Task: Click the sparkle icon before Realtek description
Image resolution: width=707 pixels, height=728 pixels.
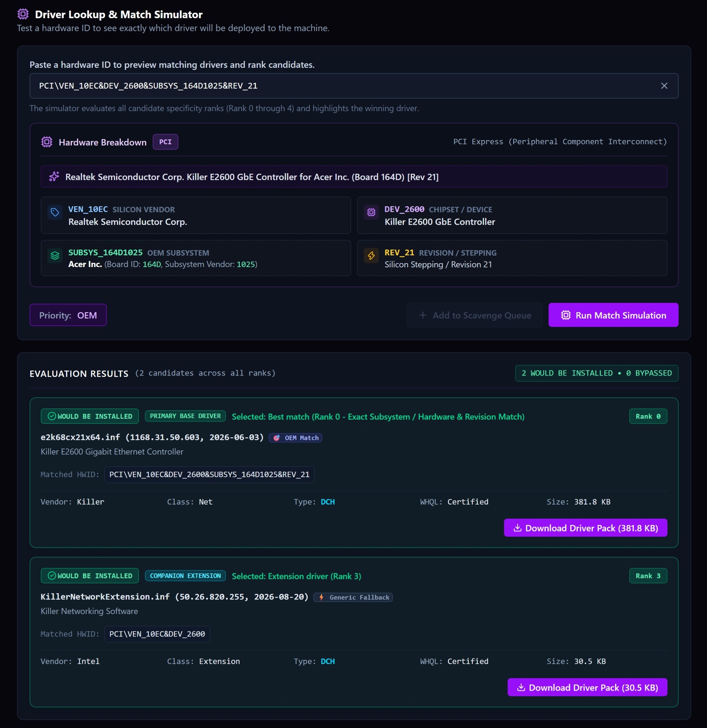Action: pos(54,176)
